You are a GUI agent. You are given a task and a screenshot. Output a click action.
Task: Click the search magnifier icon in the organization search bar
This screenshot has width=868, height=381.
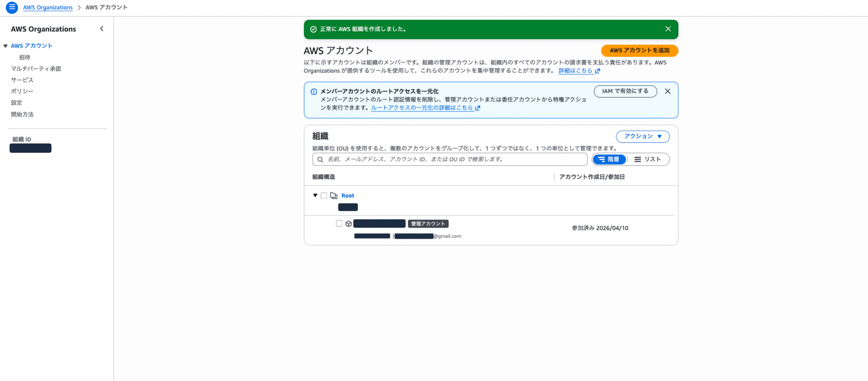[x=320, y=159]
